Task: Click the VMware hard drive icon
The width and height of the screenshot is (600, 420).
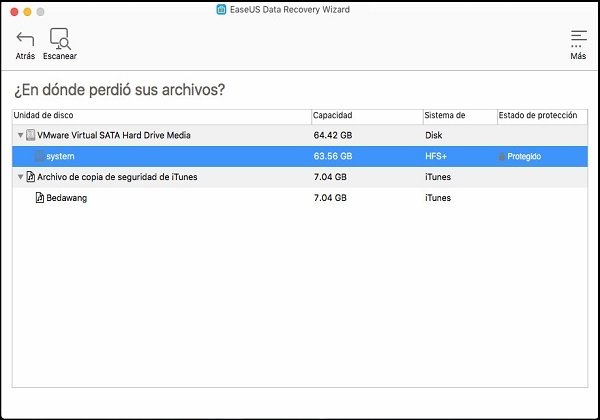Action: coord(31,135)
